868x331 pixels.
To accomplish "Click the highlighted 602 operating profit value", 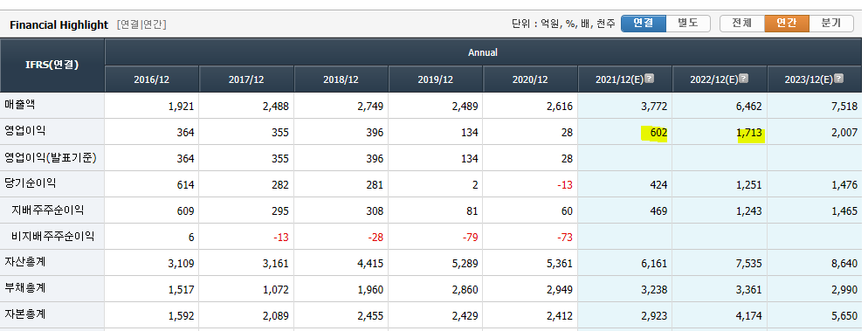I will click(x=658, y=133).
